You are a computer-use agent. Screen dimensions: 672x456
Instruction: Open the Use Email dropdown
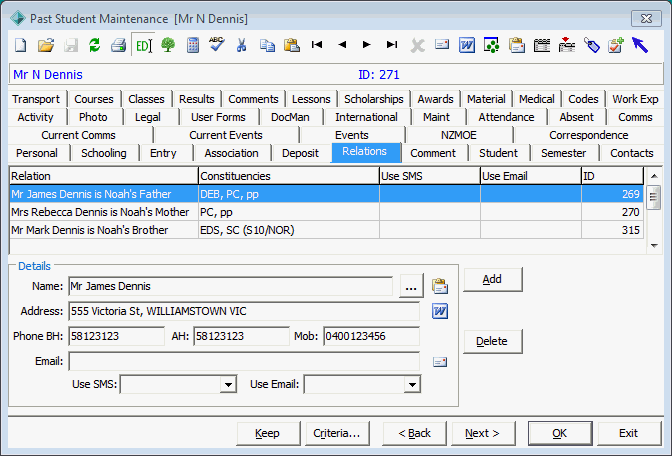tap(412, 384)
